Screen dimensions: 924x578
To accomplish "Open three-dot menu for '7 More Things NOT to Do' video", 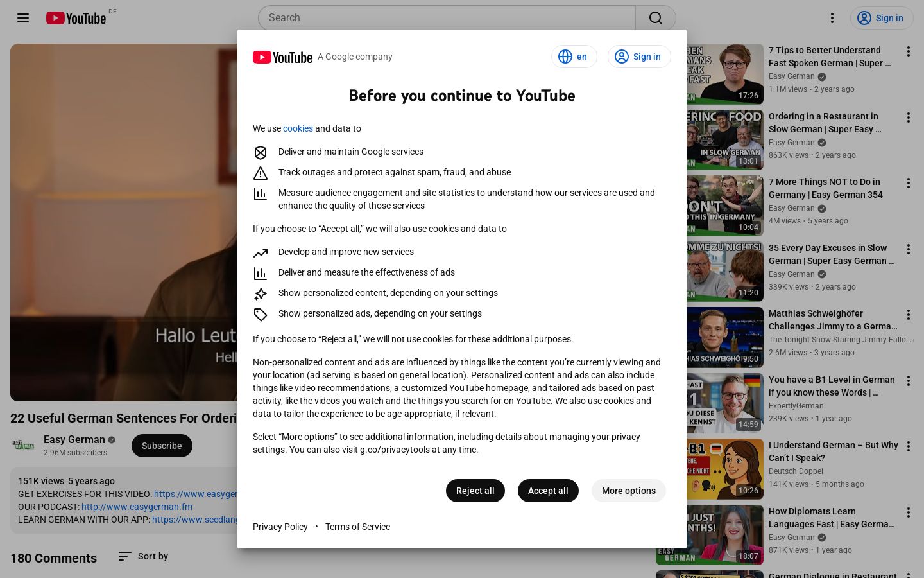I will [x=909, y=183].
